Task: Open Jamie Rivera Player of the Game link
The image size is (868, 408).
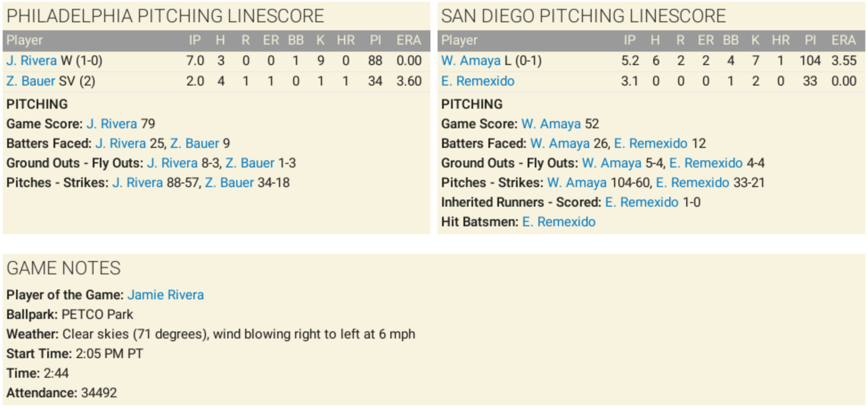Action: pyautogui.click(x=165, y=295)
